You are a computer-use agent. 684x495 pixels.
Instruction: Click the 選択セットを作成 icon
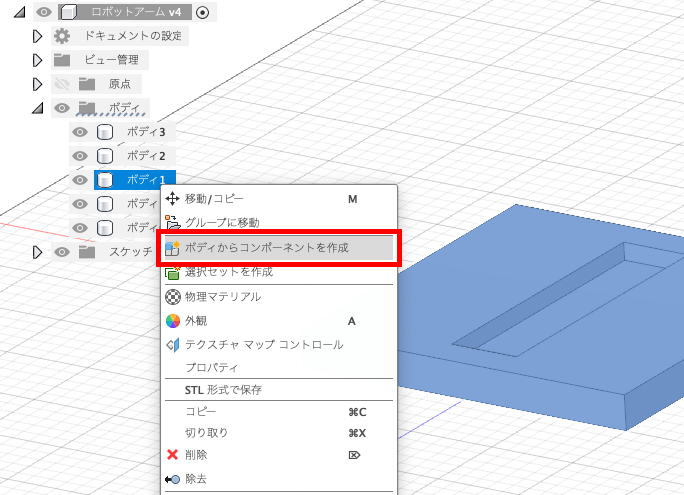tap(173, 272)
